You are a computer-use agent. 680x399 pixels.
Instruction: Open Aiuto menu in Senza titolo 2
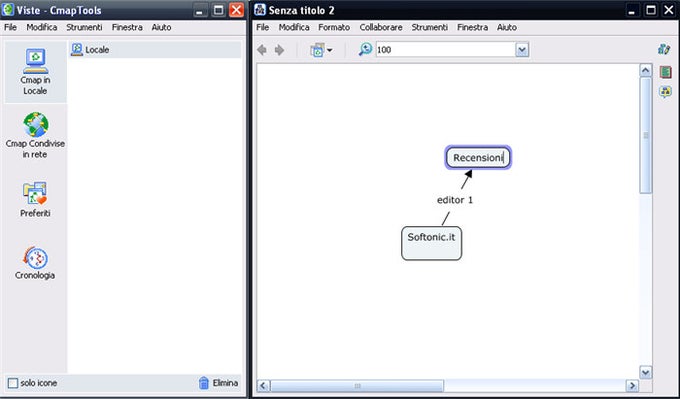point(507,27)
